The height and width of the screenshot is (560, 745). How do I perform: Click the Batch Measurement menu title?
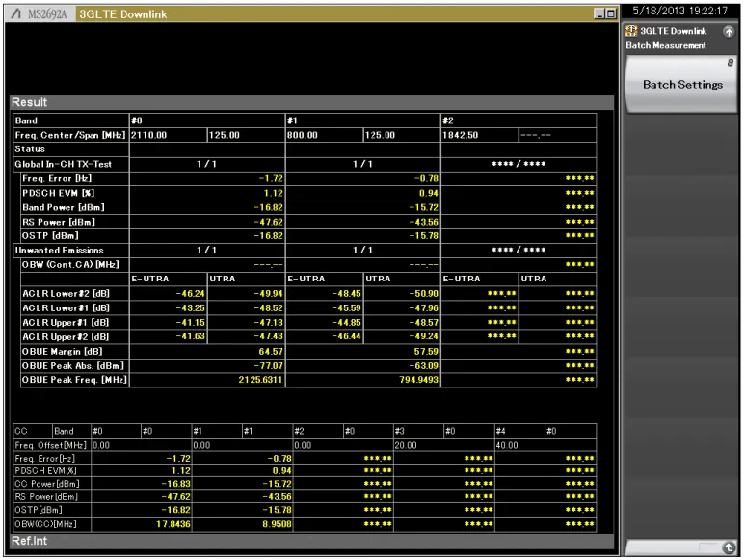pyautogui.click(x=666, y=45)
